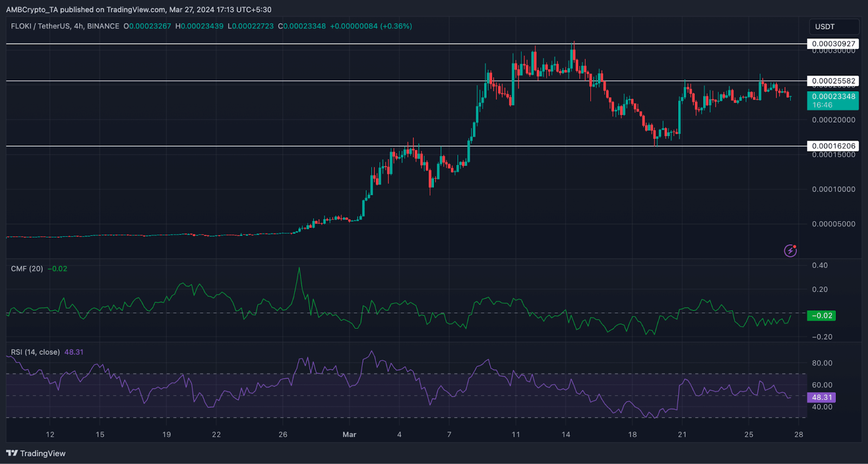868x464 pixels.
Task: Click the 0.00030927 resistance price label
Action: [833, 44]
